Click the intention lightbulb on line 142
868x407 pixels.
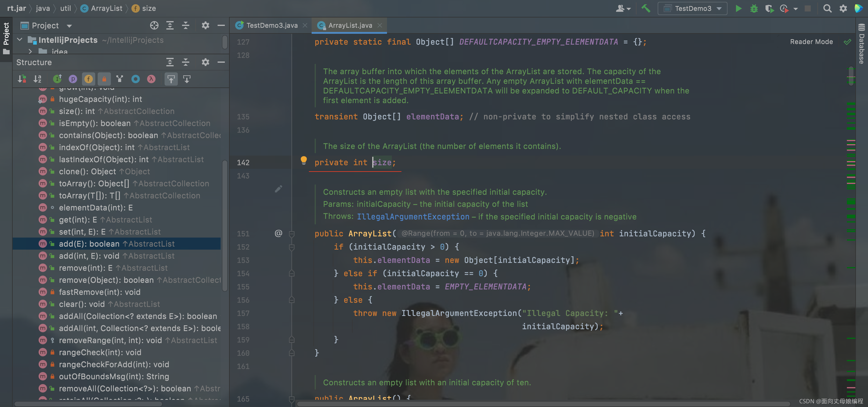click(x=303, y=160)
